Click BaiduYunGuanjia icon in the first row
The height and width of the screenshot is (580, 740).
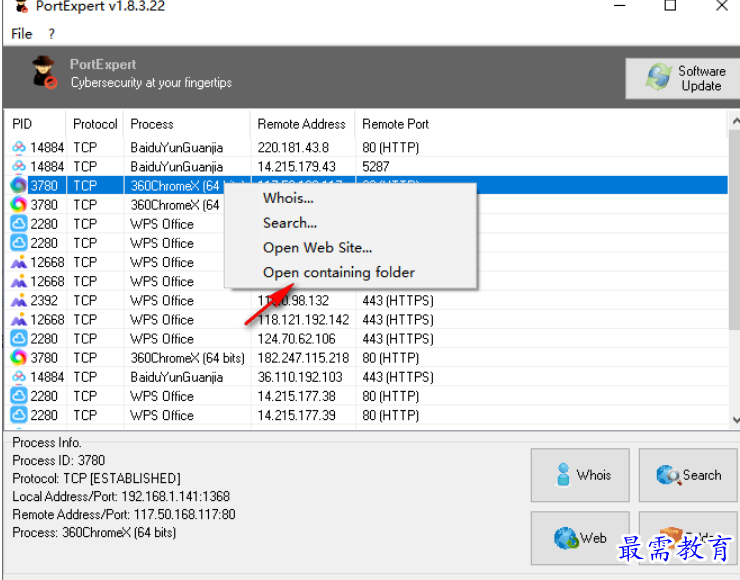(x=19, y=148)
